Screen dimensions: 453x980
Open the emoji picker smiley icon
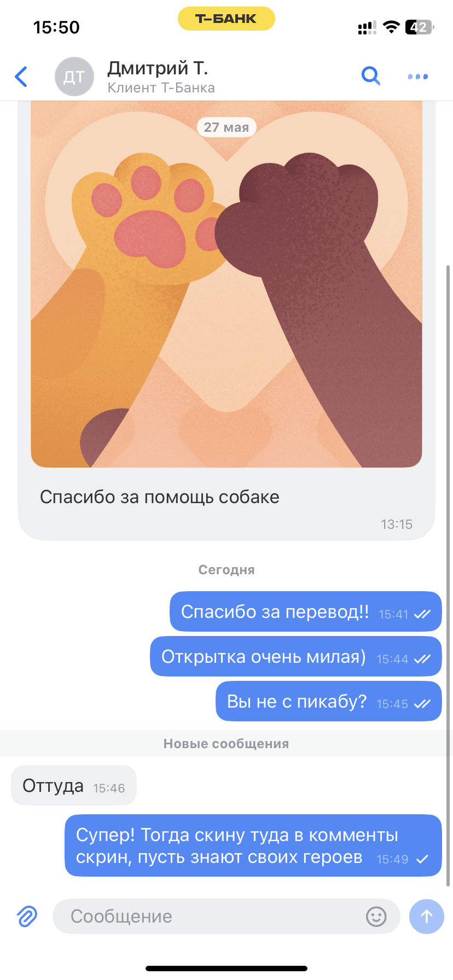click(376, 917)
